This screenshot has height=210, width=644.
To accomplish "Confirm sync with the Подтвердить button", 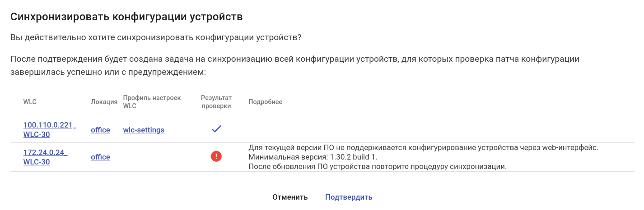I will [x=349, y=197].
